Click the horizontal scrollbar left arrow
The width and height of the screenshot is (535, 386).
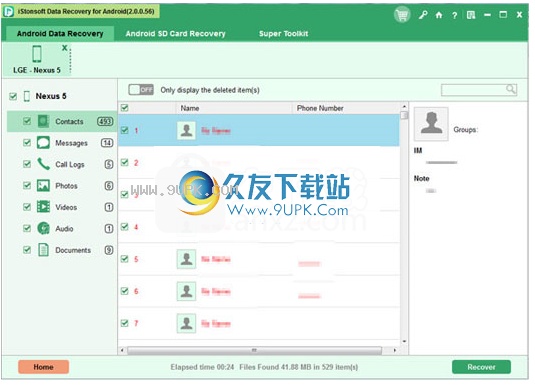coord(122,350)
